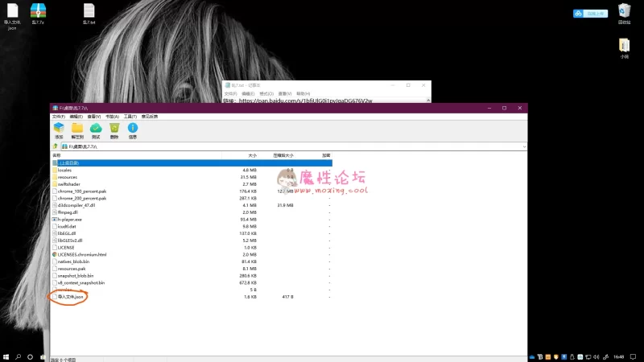The width and height of the screenshot is (644, 362).
Task: Select the swiftshader folder
Action: (69, 184)
